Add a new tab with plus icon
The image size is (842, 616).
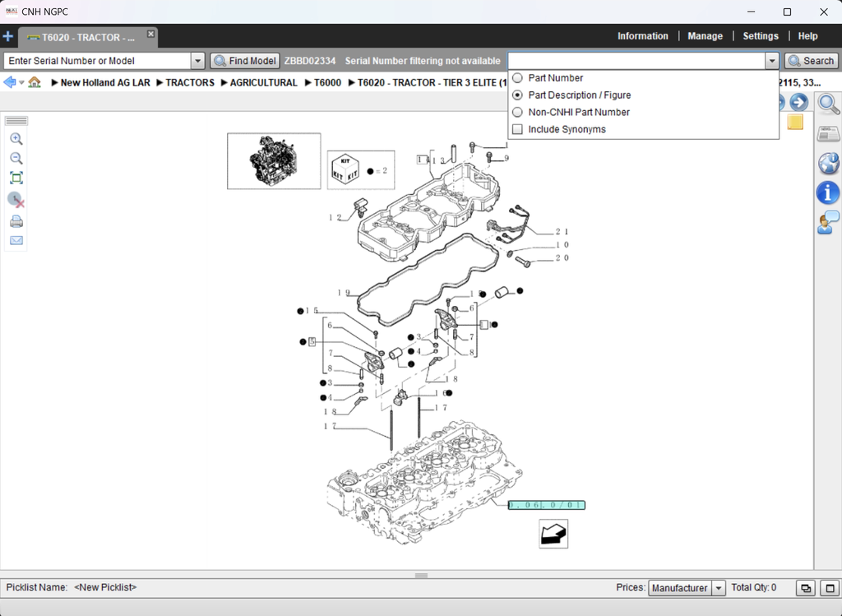click(8, 36)
